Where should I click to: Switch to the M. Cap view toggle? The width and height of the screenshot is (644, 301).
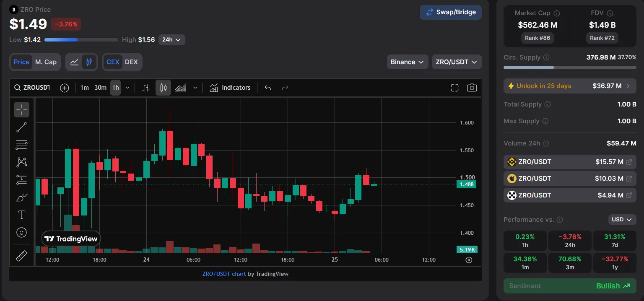pos(46,62)
